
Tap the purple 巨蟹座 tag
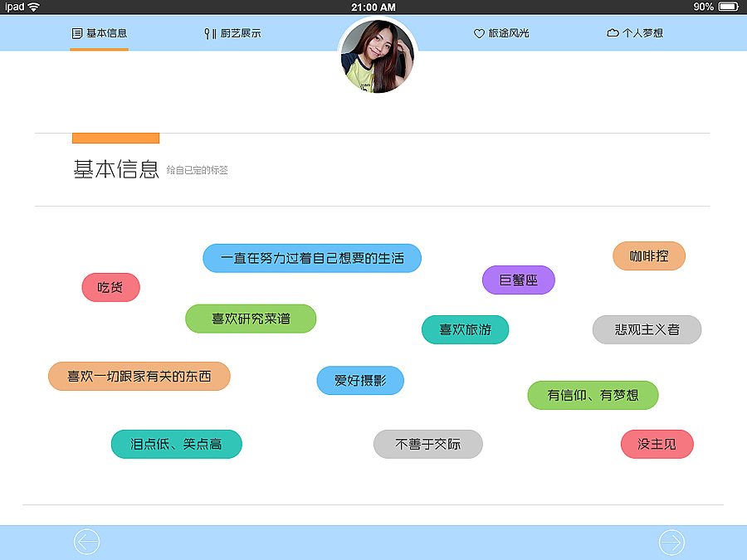(518, 280)
